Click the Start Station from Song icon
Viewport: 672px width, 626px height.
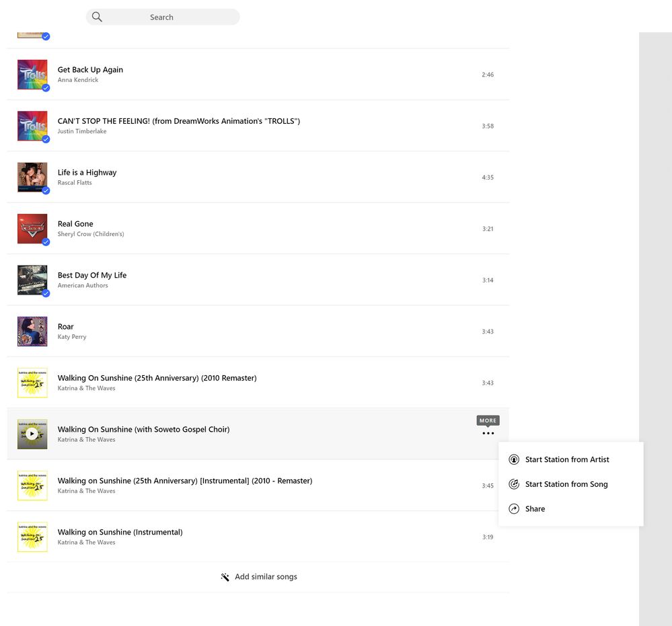coord(514,484)
